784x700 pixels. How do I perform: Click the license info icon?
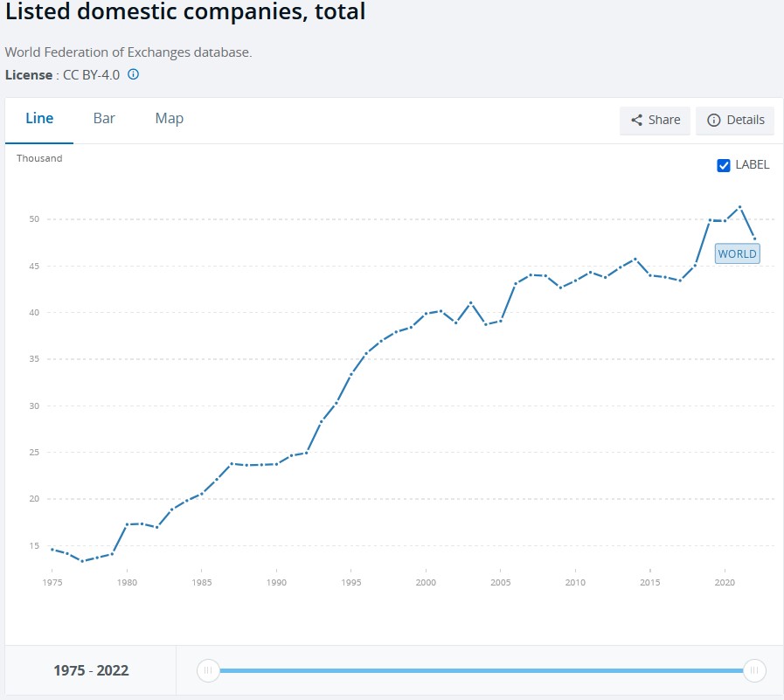(x=133, y=74)
